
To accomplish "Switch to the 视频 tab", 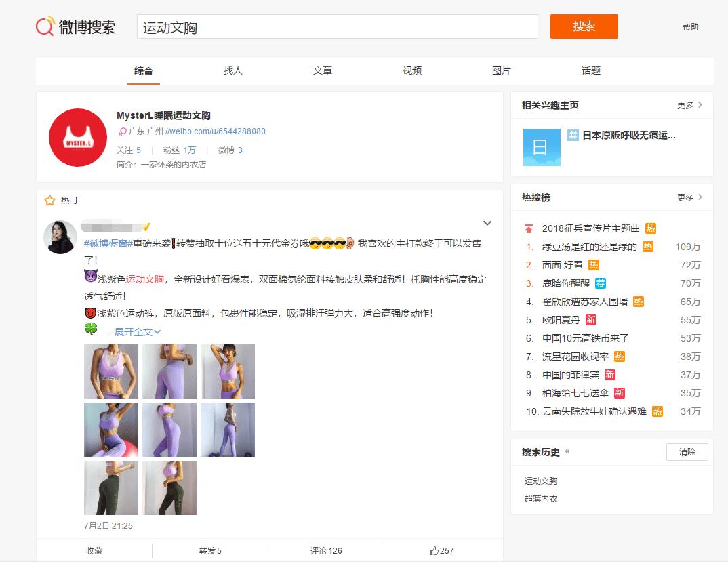I will pyautogui.click(x=411, y=70).
